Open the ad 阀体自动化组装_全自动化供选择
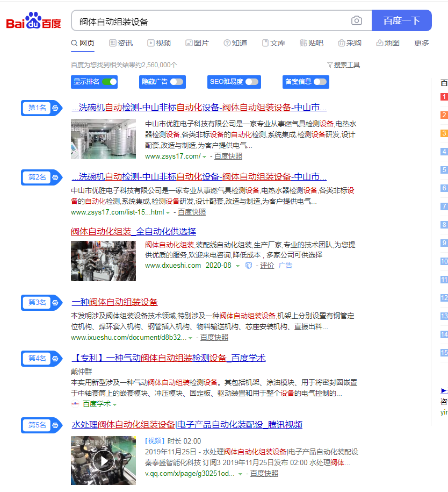This screenshot has height=492, width=448. [x=134, y=232]
